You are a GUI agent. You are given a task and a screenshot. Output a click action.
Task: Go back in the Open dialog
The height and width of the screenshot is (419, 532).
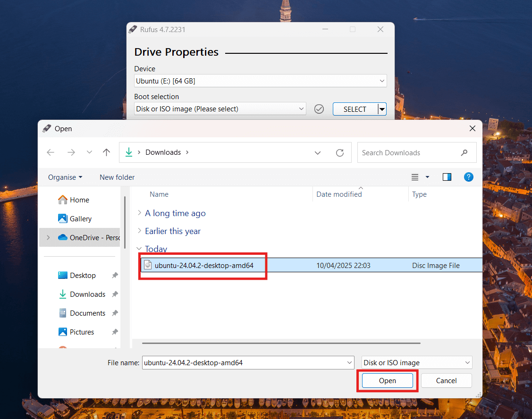pyautogui.click(x=51, y=152)
